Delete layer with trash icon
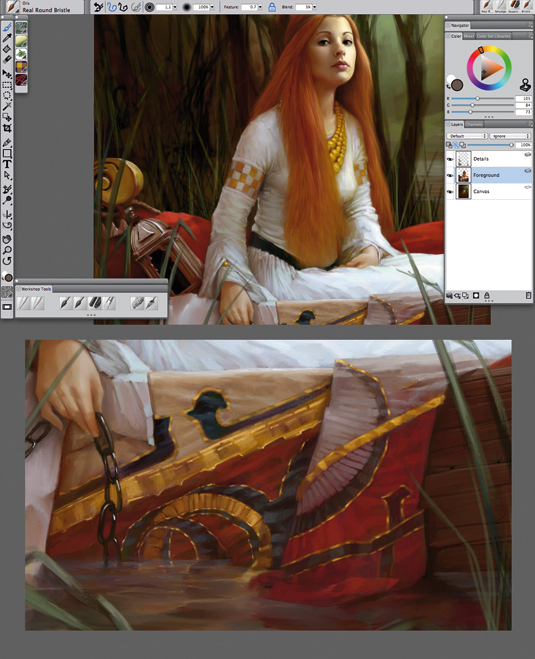Screen dimensions: 535x659 click(x=528, y=295)
